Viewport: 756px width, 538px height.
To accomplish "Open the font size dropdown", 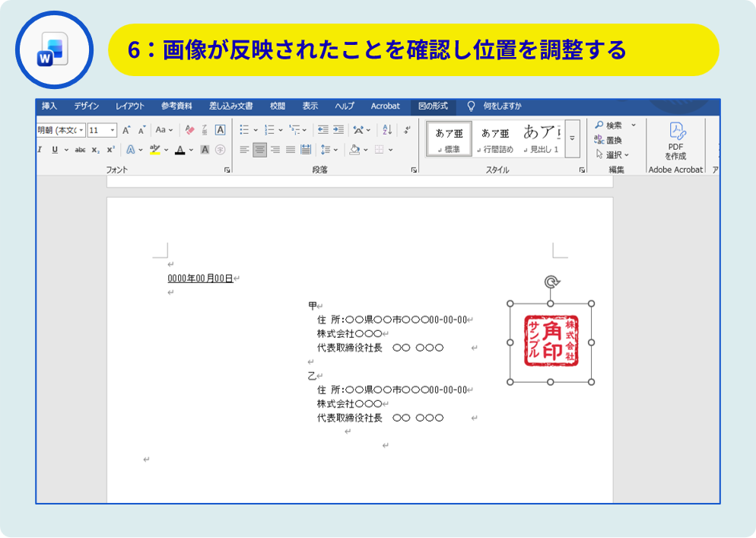I will [112, 130].
